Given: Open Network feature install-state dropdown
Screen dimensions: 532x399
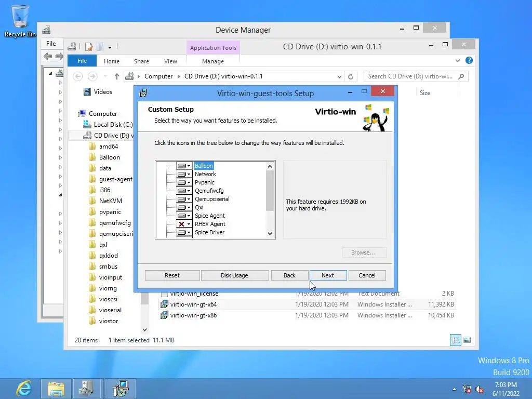Looking at the screenshot, I should pyautogui.click(x=184, y=174).
